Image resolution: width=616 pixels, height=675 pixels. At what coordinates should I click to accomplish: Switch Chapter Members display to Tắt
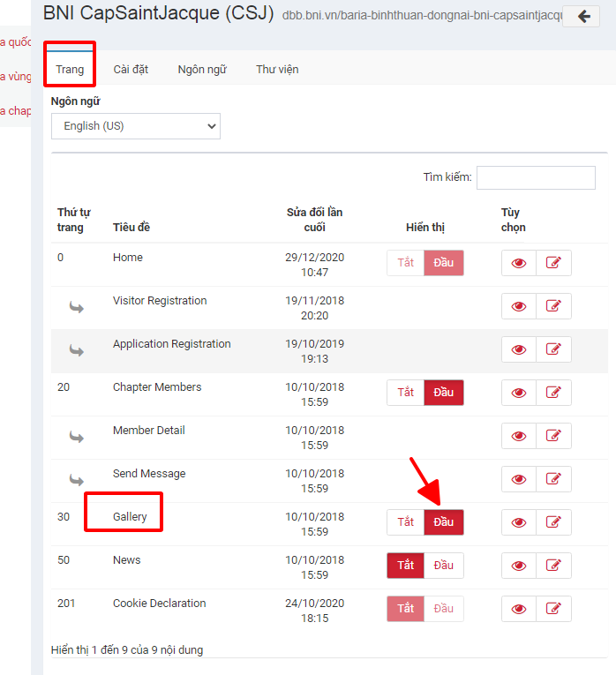tap(405, 393)
